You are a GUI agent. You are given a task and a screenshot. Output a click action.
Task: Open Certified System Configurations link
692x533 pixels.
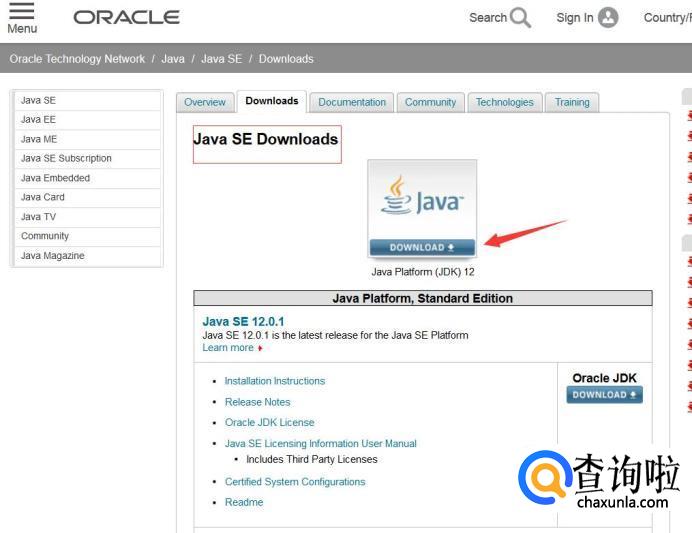point(295,482)
